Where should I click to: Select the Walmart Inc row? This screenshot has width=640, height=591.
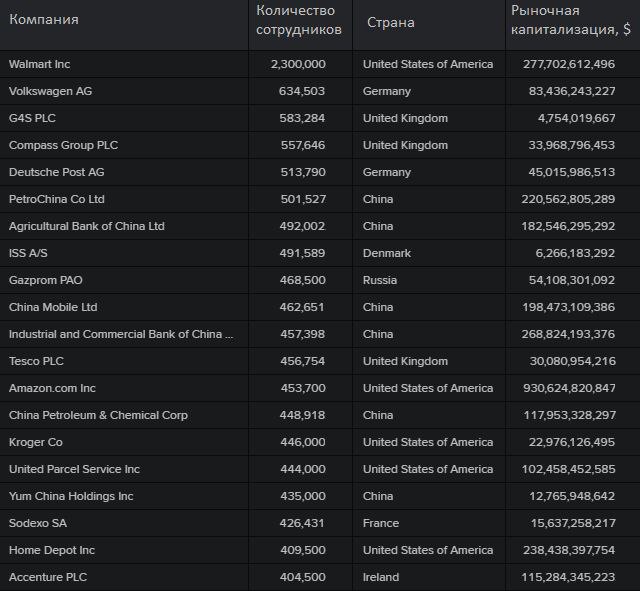tap(320, 64)
